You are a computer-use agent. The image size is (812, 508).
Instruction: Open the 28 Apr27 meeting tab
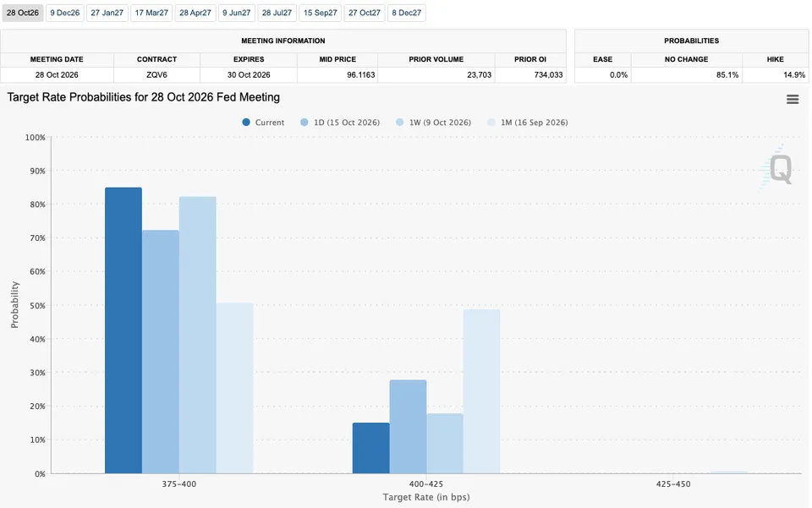(195, 13)
